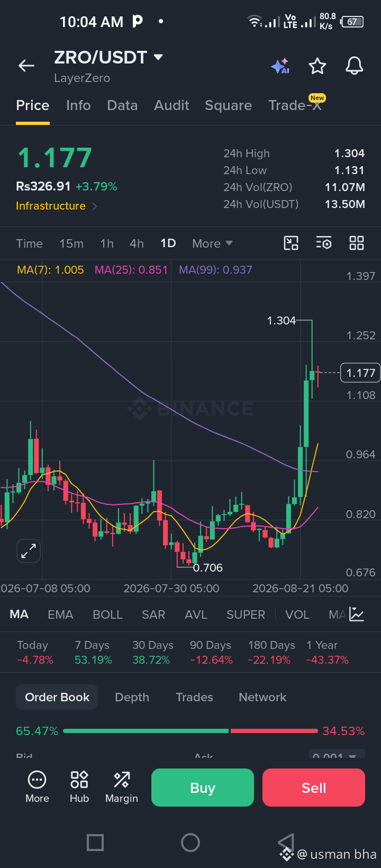381x868 pixels.
Task: Toggle the VOL sub-indicator
Action: (x=297, y=614)
